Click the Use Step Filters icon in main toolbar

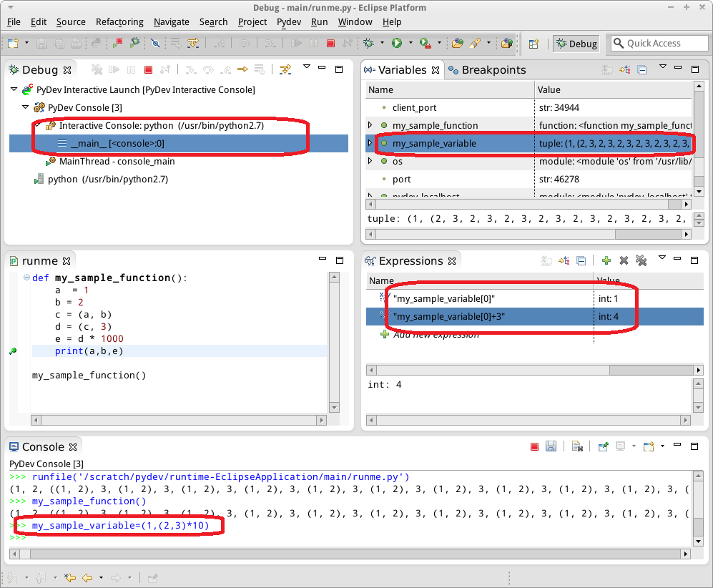tap(193, 43)
